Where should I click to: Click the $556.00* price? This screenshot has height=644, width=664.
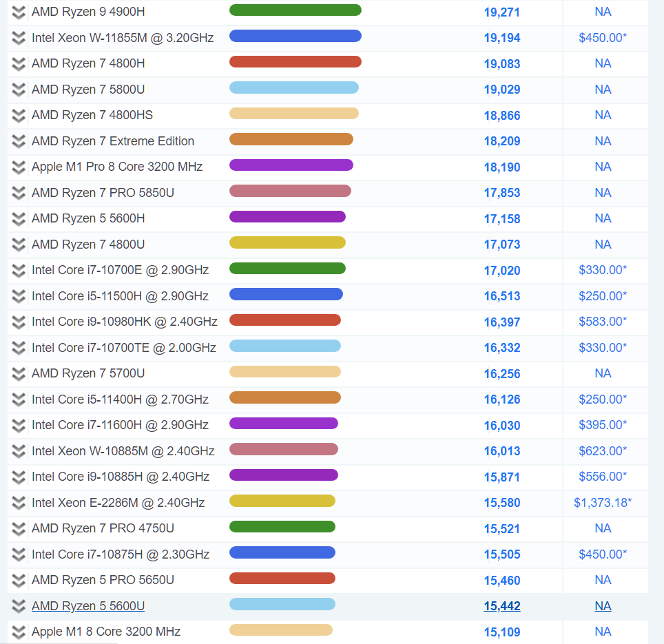(603, 477)
